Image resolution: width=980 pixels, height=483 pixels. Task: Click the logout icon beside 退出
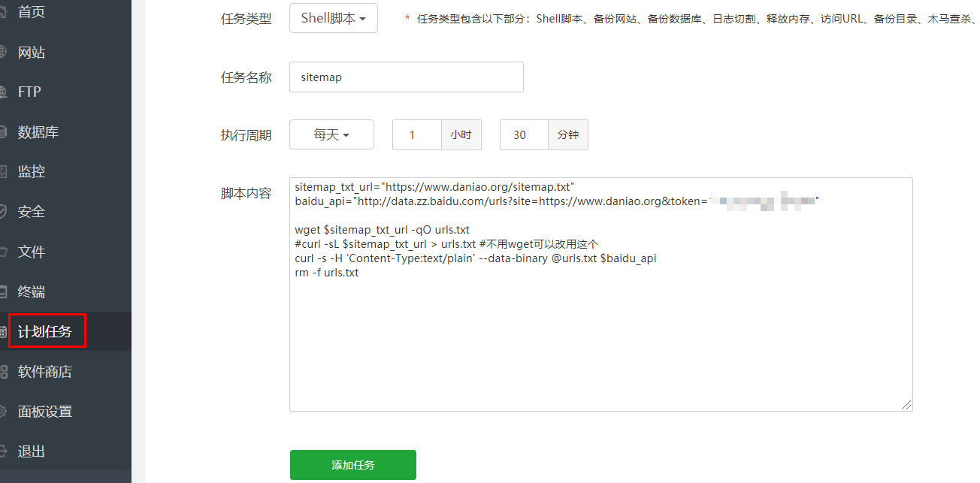pyautogui.click(x=3, y=451)
